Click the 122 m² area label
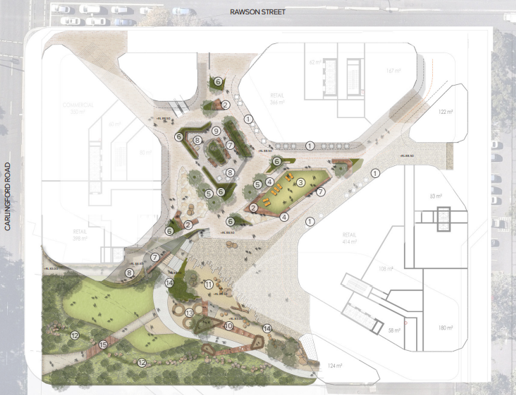516x395 pixels. point(445,112)
